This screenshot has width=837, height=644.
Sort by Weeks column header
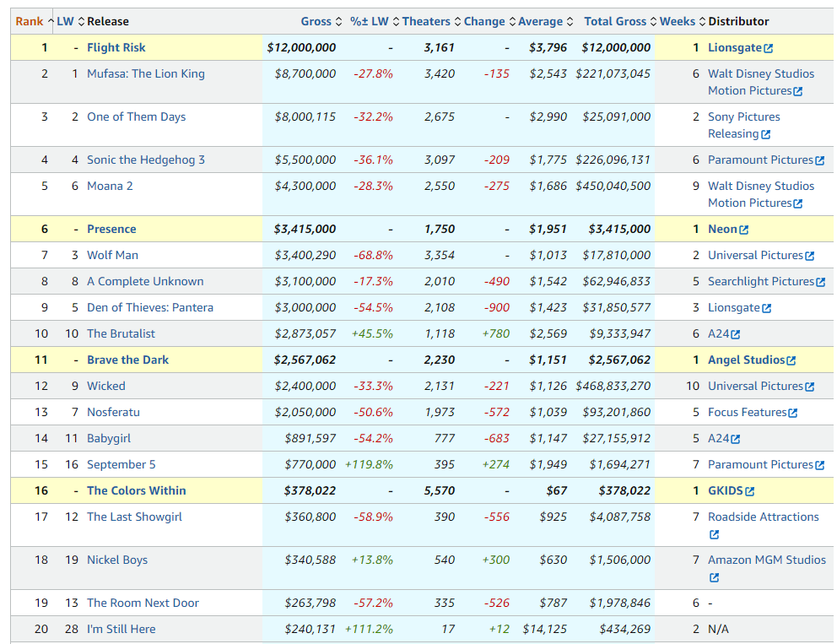tap(678, 21)
